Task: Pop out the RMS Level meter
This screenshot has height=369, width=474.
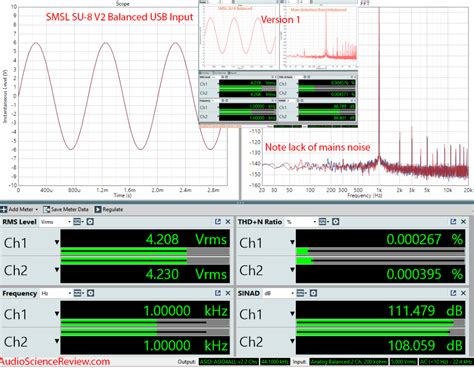Action: pyautogui.click(x=218, y=222)
